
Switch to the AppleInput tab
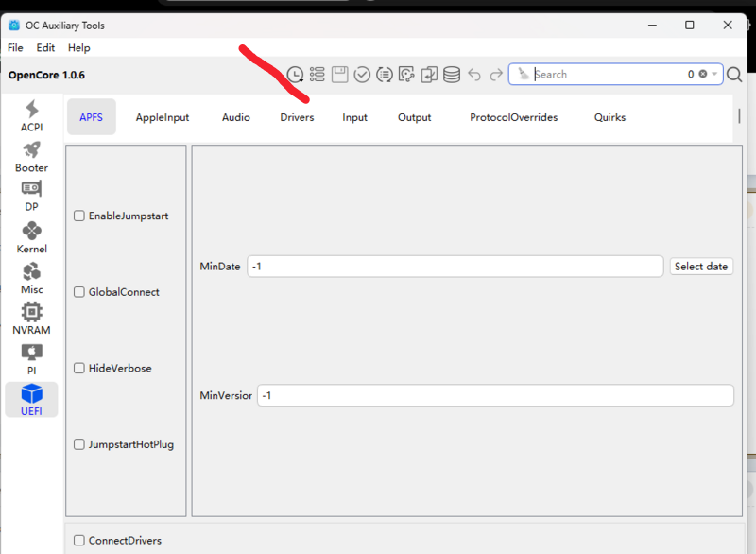[163, 117]
